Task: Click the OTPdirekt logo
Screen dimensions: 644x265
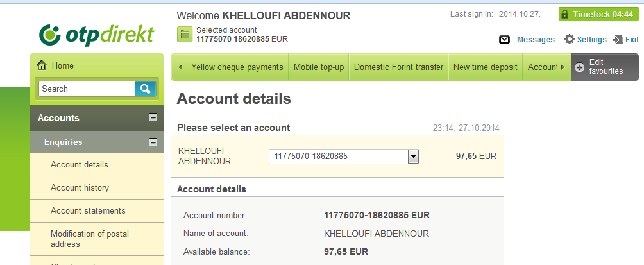Action: click(x=96, y=35)
